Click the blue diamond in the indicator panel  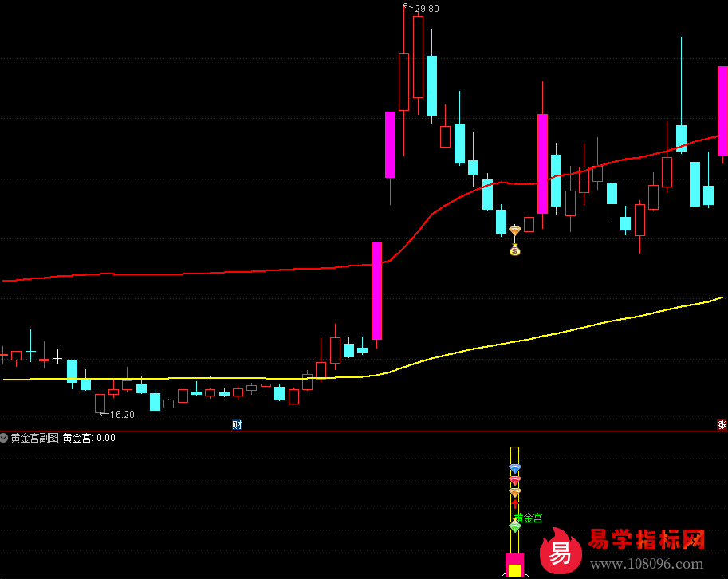[515, 468]
